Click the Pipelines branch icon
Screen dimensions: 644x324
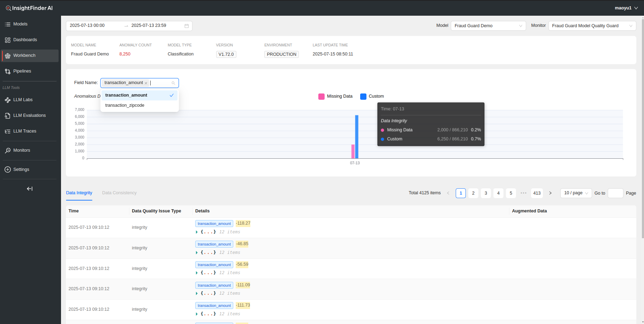(x=8, y=71)
